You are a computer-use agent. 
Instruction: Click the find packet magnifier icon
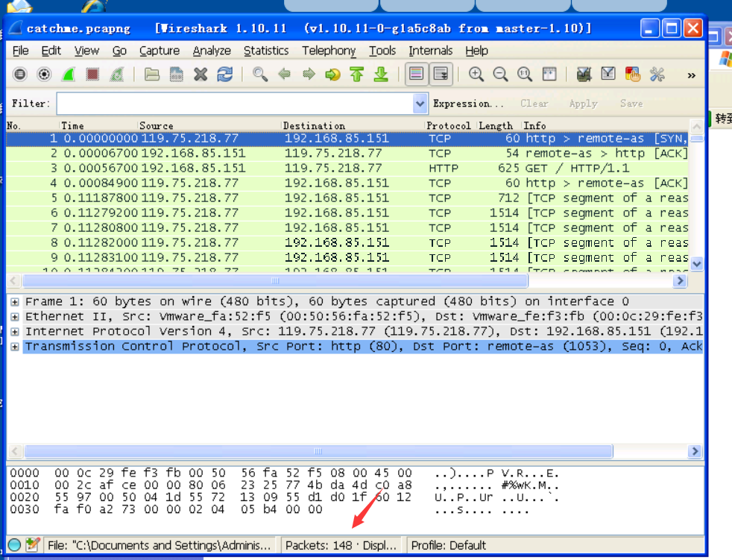[260, 74]
